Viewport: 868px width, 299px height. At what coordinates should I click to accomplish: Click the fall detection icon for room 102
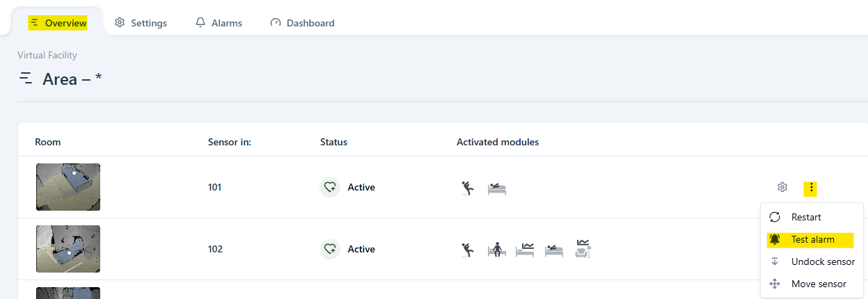pos(468,249)
